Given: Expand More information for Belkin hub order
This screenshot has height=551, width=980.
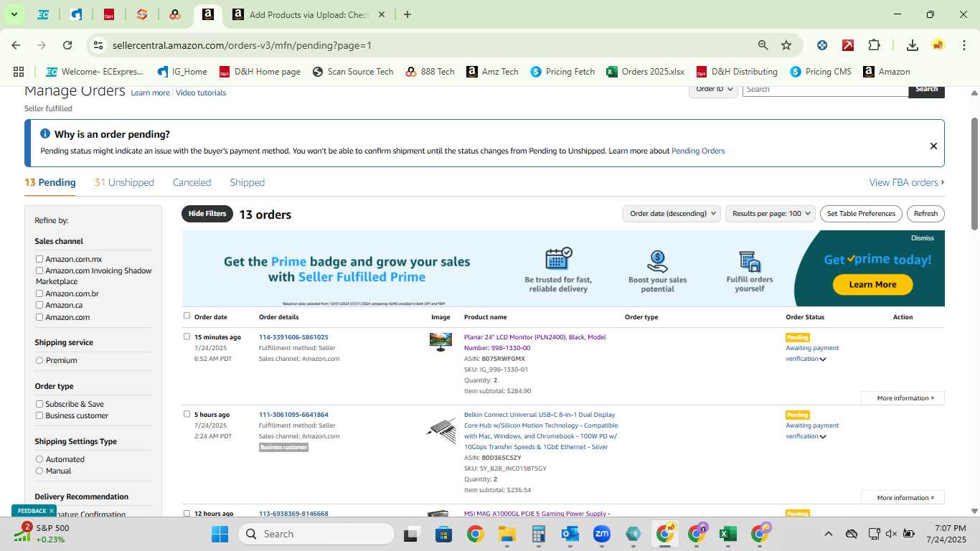Looking at the screenshot, I should (903, 498).
